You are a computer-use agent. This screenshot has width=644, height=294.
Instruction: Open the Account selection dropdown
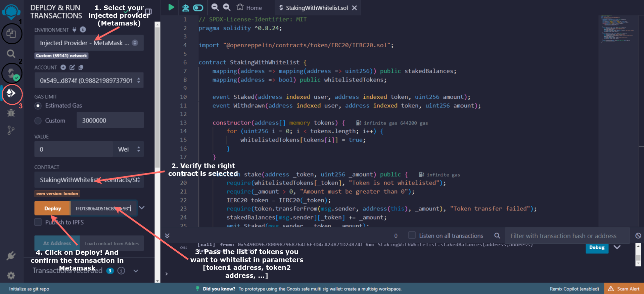(89, 81)
